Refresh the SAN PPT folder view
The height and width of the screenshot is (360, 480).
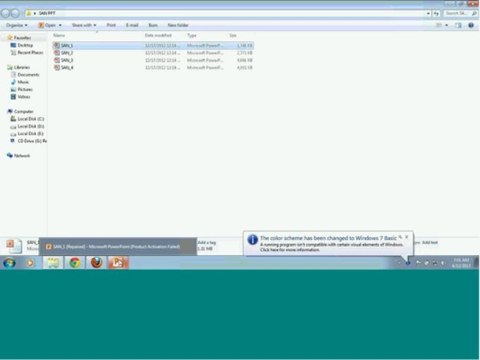436,13
